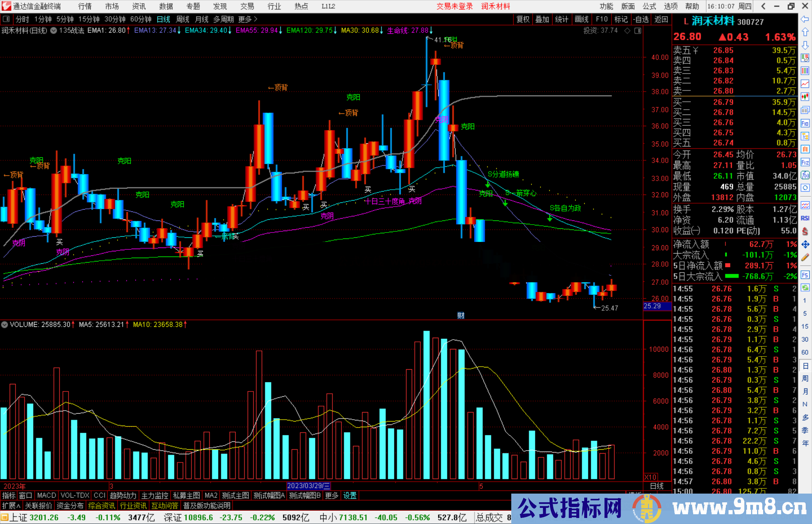Image resolution: width=812 pixels, height=524 pixels.
Task: Click the red trend line chart icon
Action: pyautogui.click(x=805, y=84)
